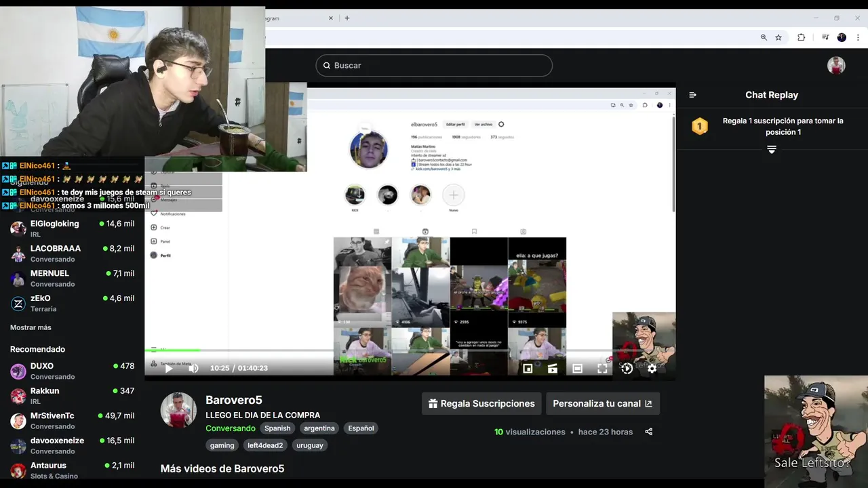Open recommended channel Rakkun
The height and width of the screenshot is (488, 868).
[73, 396]
